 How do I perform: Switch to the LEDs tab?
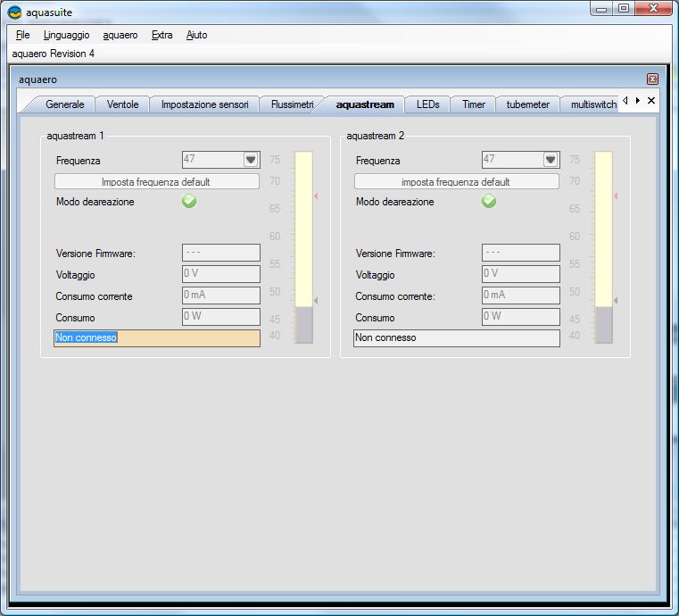click(x=428, y=104)
